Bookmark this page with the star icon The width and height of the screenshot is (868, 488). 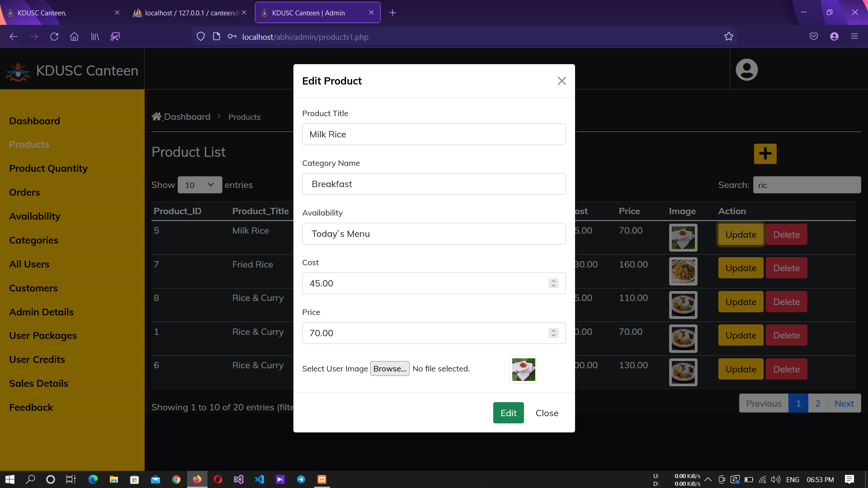click(x=728, y=37)
